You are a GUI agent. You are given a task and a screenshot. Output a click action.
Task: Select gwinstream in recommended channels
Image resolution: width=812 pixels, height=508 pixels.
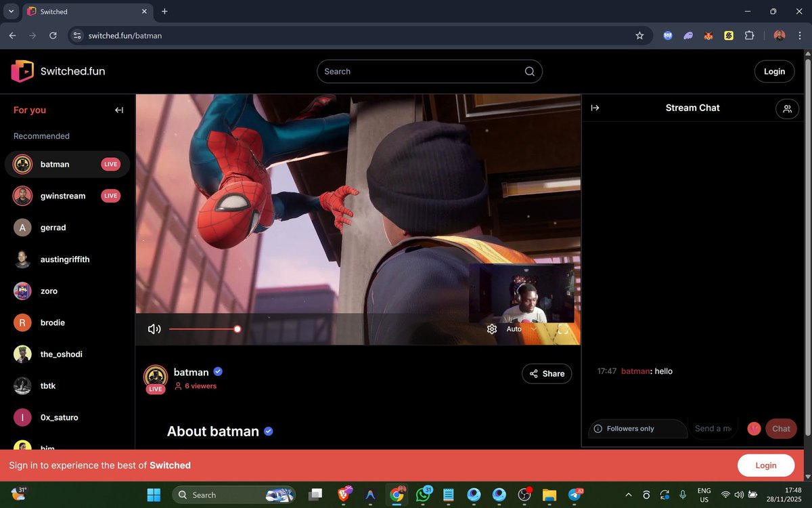point(67,196)
